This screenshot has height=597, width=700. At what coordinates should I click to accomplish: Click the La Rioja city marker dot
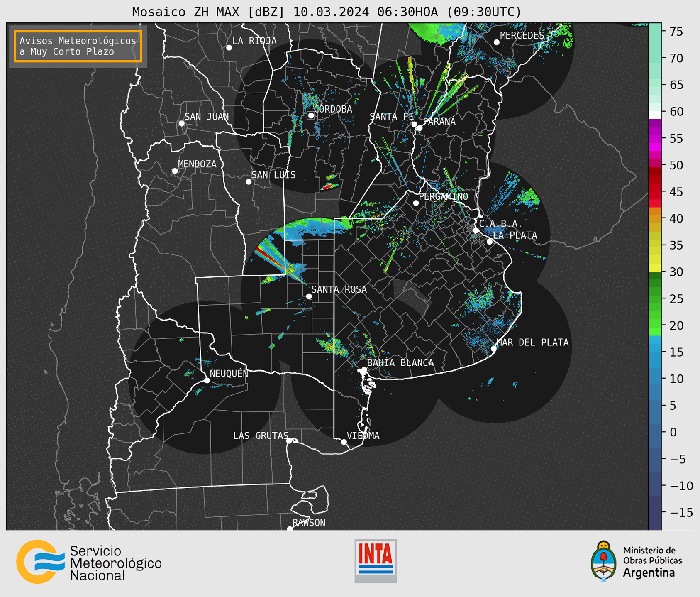[x=229, y=48]
